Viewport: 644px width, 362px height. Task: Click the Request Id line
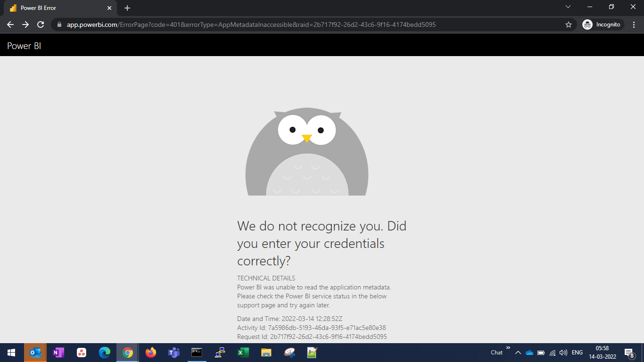pos(312,337)
